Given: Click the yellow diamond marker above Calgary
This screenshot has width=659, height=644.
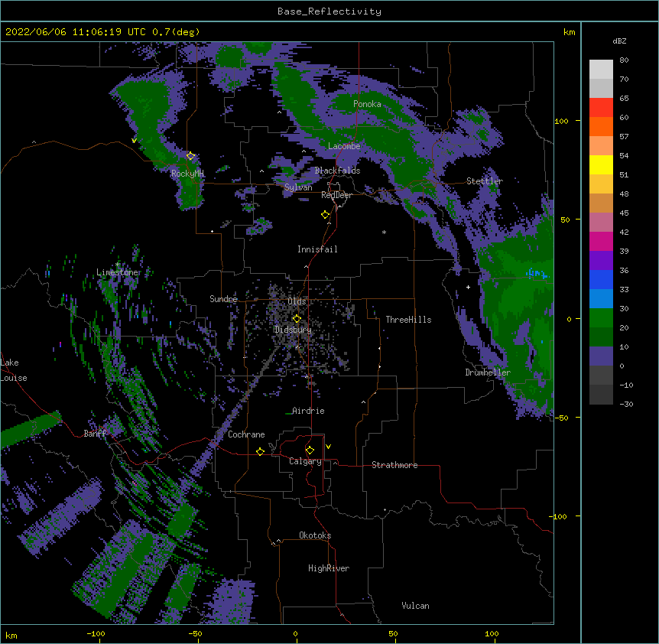Looking at the screenshot, I should 310,450.
